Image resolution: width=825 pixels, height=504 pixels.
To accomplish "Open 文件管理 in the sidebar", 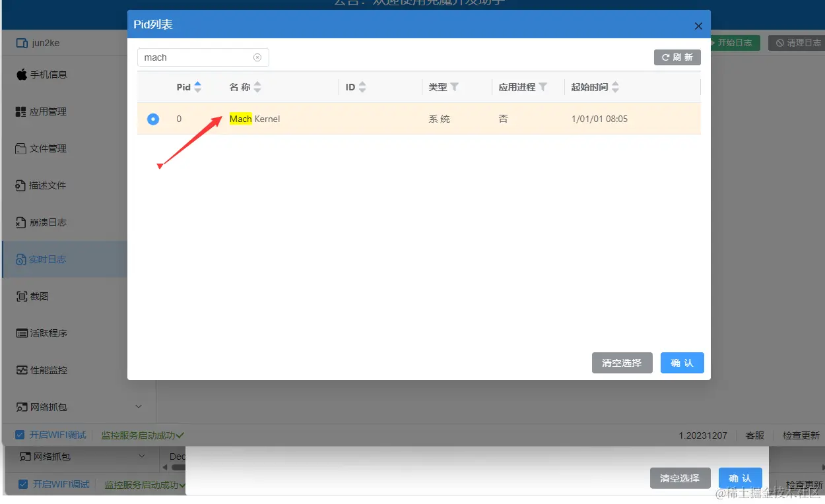I will (x=42, y=148).
